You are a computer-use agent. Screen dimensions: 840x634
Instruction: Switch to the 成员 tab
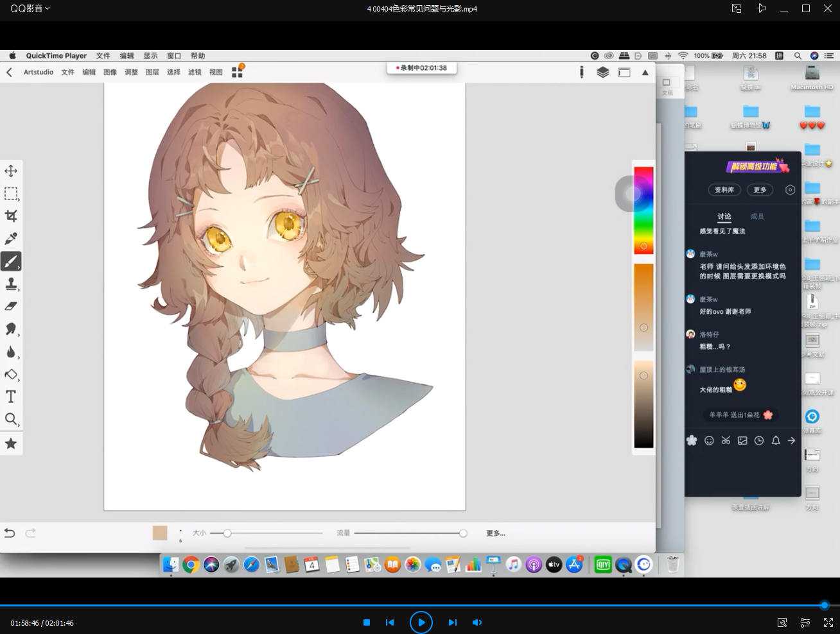(757, 216)
